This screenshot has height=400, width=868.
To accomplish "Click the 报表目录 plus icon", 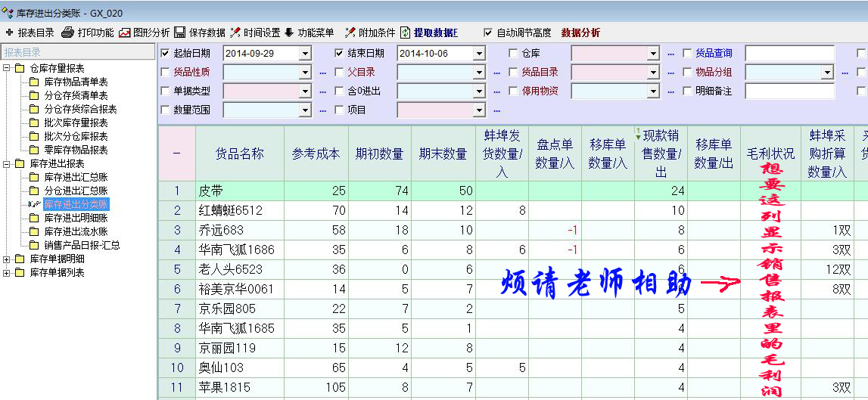I will (x=9, y=33).
